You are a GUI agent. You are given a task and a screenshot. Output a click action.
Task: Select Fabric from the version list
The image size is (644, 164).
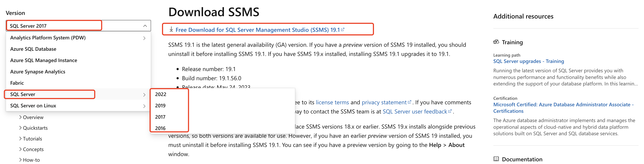pos(17,83)
